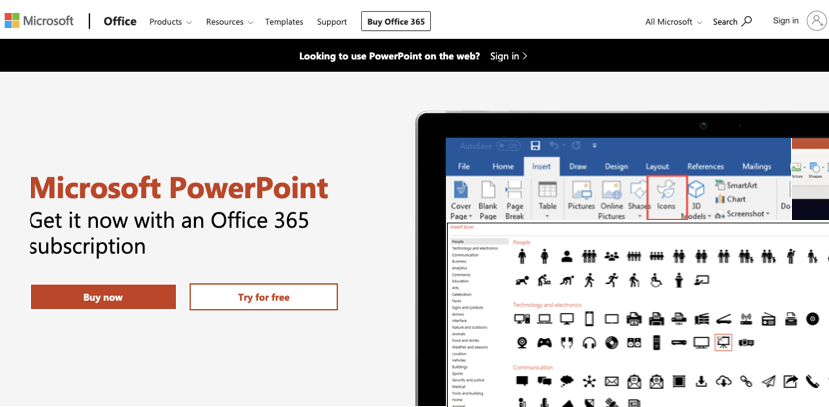
Task: Open the Support link
Action: point(332,22)
